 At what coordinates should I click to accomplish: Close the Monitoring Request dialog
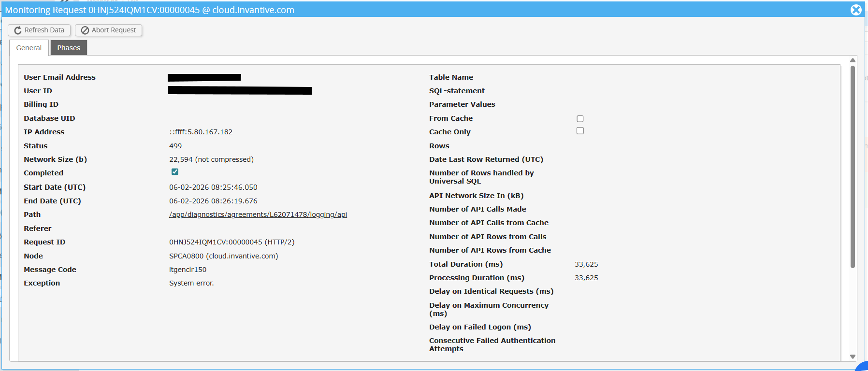856,10
